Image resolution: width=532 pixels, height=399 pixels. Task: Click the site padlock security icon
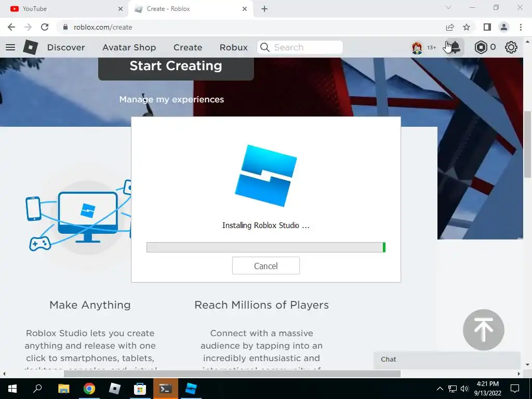(x=65, y=27)
